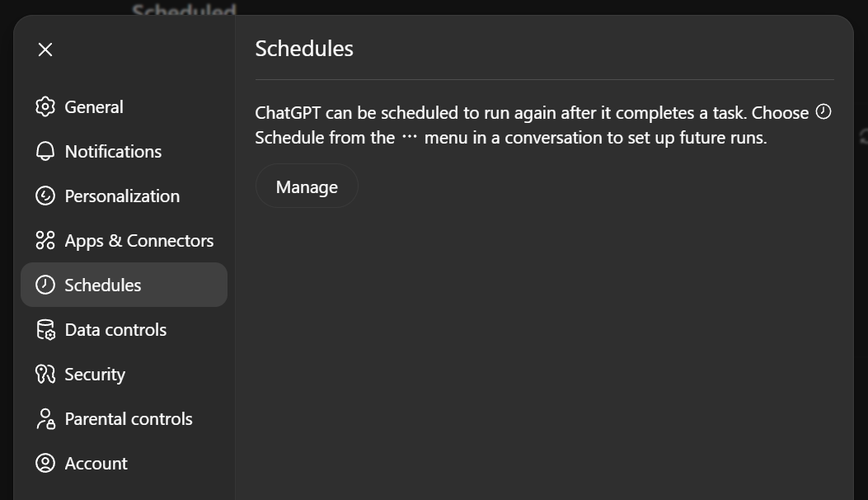Navigate to the Account settings section
The image size is (868, 500).
(x=96, y=463)
